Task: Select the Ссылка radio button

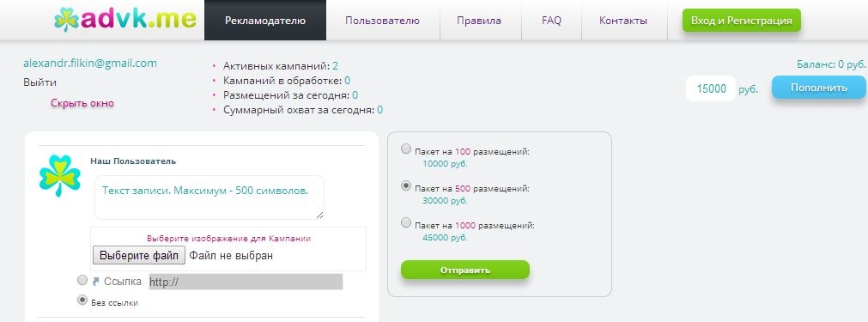Action: (82, 281)
